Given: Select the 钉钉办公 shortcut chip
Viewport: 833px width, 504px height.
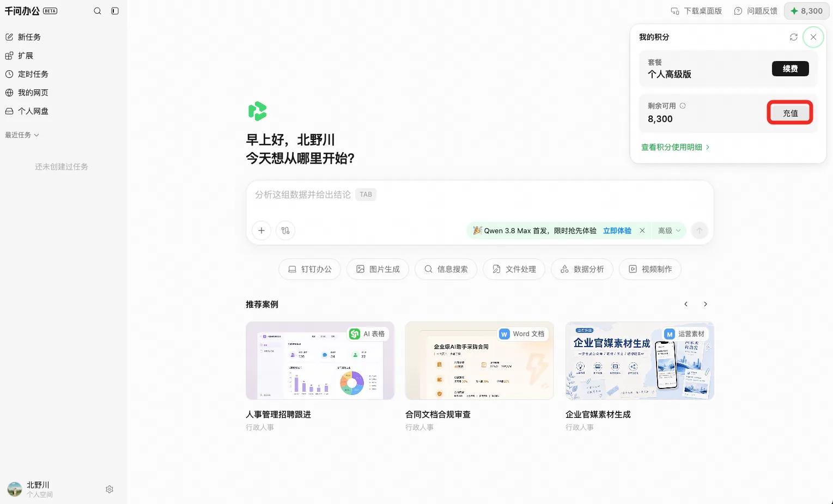Looking at the screenshot, I should click(309, 269).
